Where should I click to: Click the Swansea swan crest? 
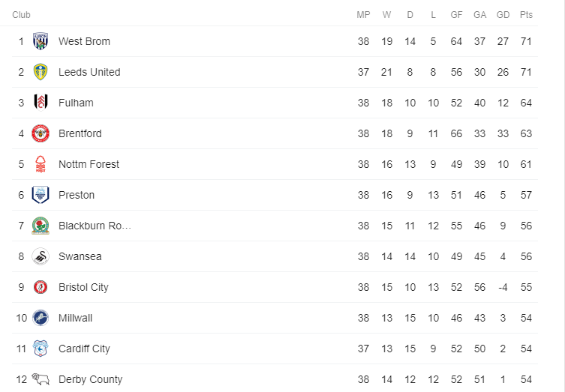(41, 256)
